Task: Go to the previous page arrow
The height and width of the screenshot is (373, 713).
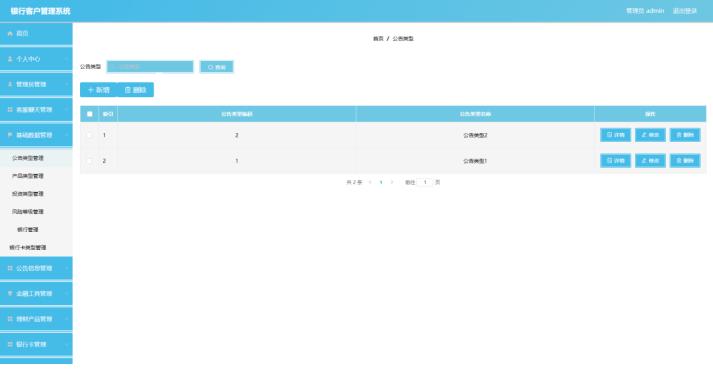Action: pyautogui.click(x=370, y=182)
